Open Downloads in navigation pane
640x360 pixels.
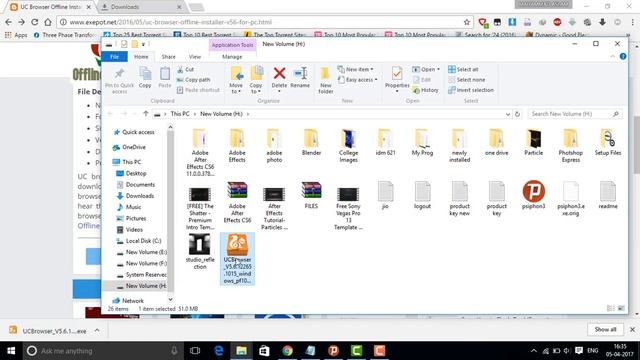(x=136, y=196)
